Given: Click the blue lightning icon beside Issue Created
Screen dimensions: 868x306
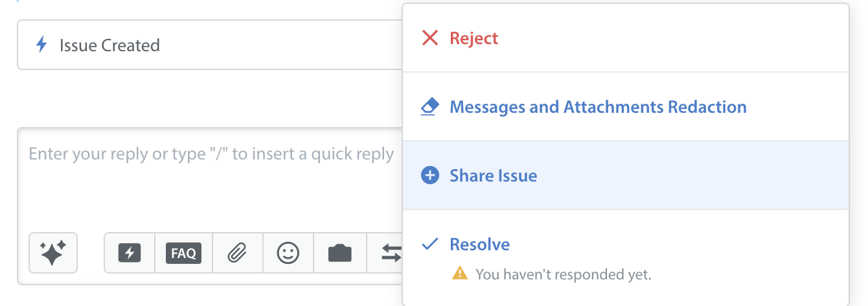Looking at the screenshot, I should [x=41, y=45].
